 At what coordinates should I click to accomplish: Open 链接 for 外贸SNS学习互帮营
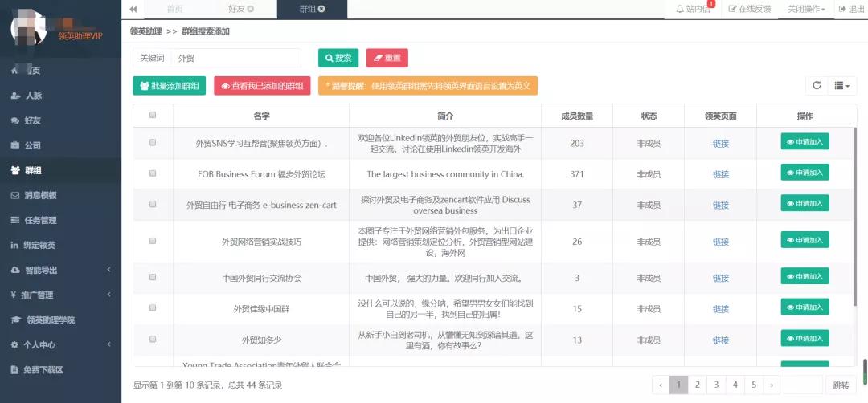(x=721, y=144)
